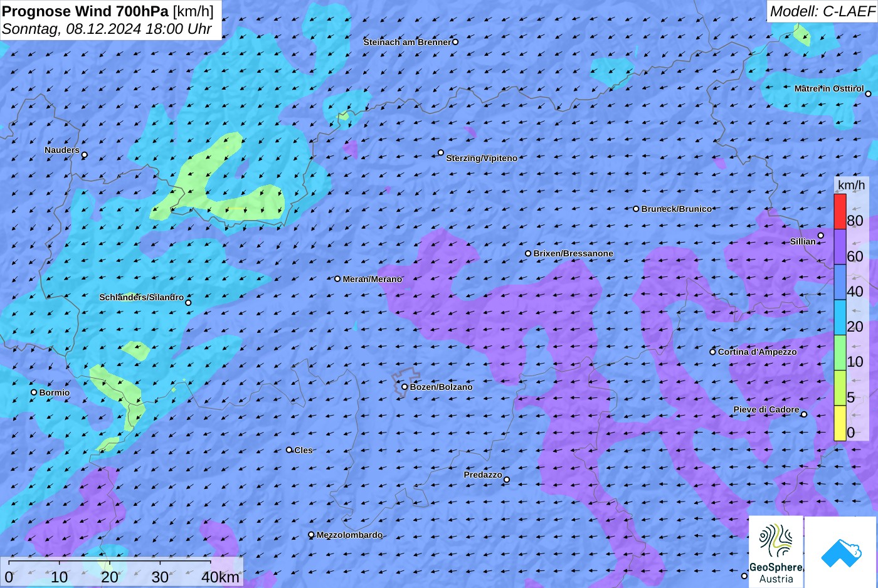Click the 'Cortina d'Ampezzo' label text
This screenshot has width=878, height=588.
[x=758, y=352]
